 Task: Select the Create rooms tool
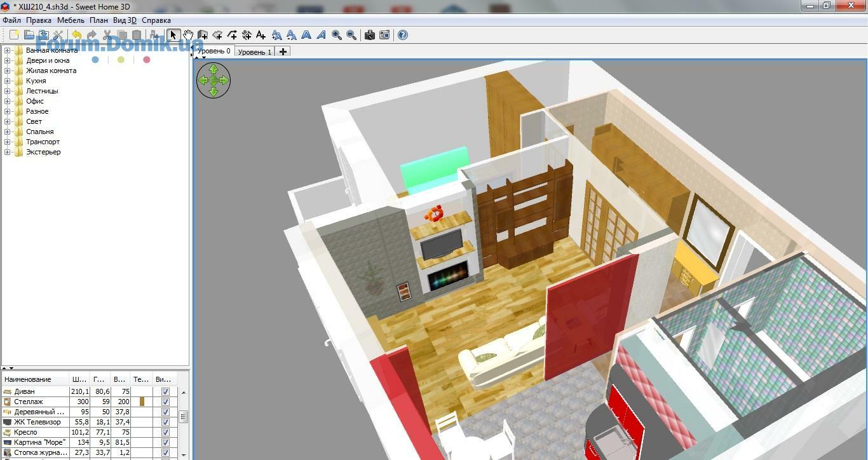pyautogui.click(x=217, y=35)
